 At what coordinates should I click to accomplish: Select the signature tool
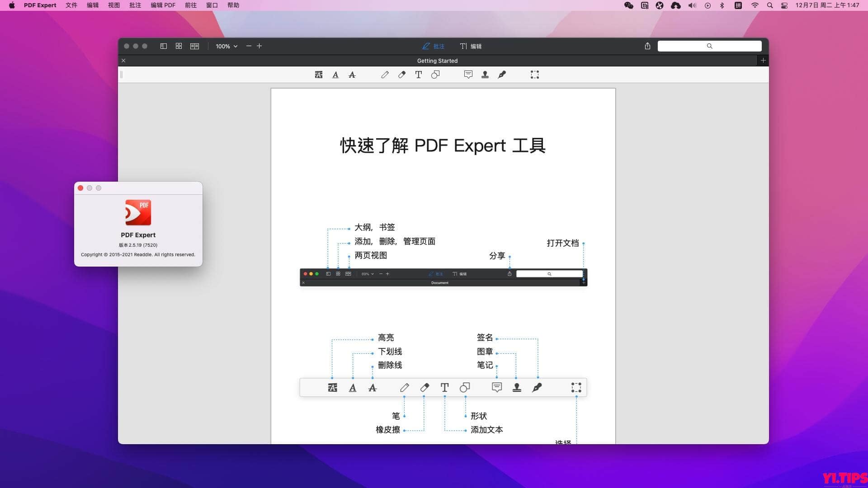point(502,75)
